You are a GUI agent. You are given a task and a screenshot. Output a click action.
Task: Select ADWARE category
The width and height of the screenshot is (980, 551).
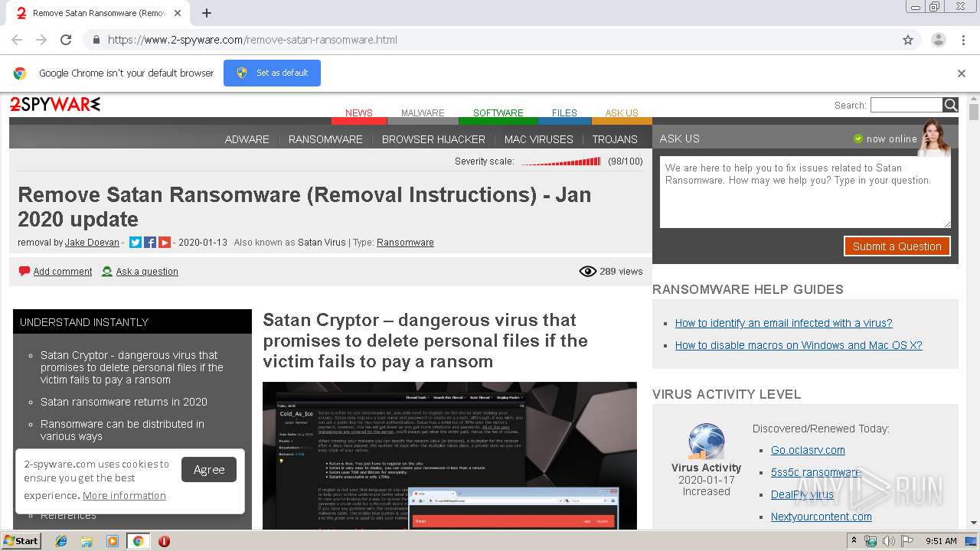coord(247,139)
